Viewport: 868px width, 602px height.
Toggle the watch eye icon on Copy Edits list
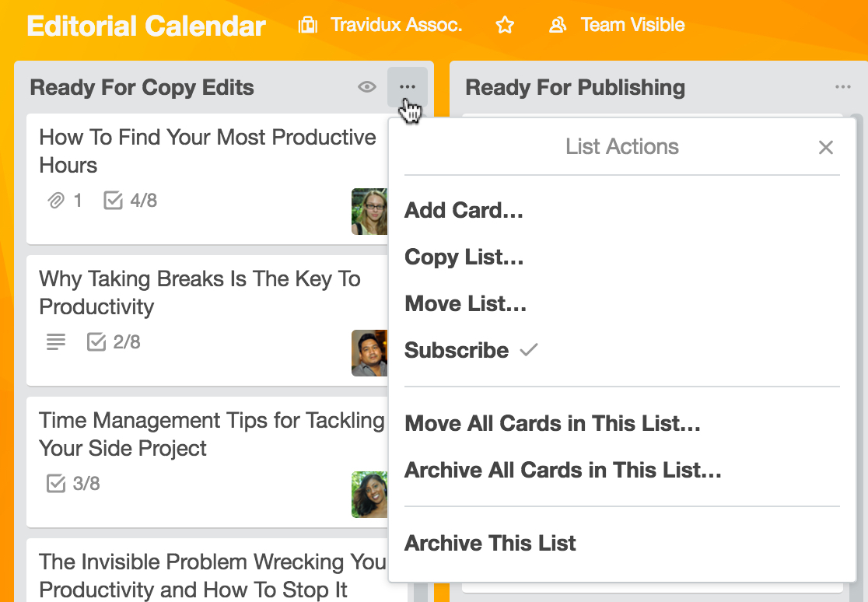(366, 87)
